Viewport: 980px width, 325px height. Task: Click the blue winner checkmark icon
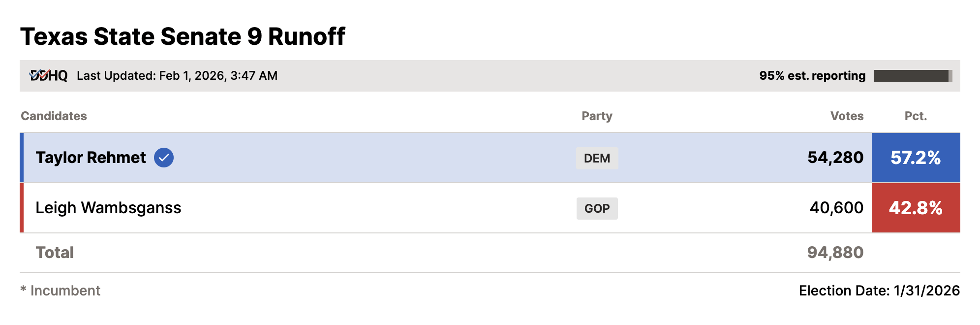(x=164, y=158)
